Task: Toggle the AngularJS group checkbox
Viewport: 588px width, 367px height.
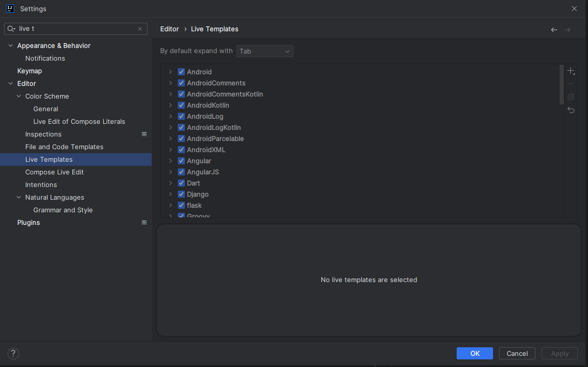Action: [x=181, y=172]
